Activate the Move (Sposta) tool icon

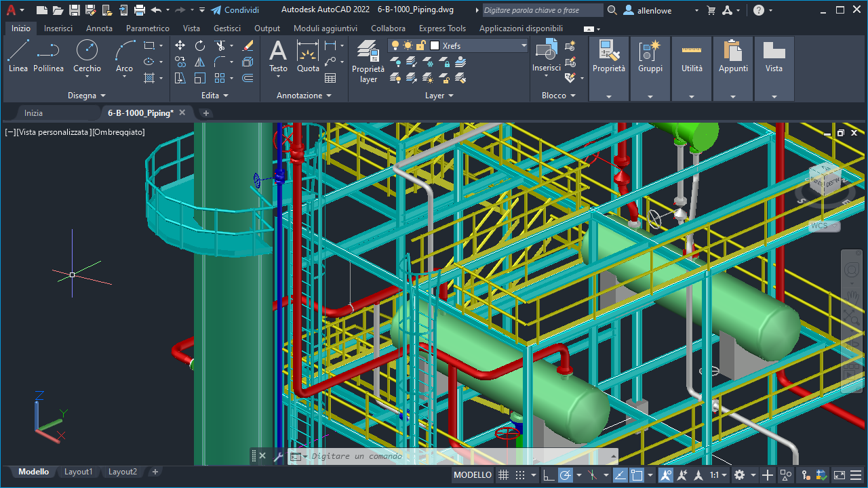(180, 45)
